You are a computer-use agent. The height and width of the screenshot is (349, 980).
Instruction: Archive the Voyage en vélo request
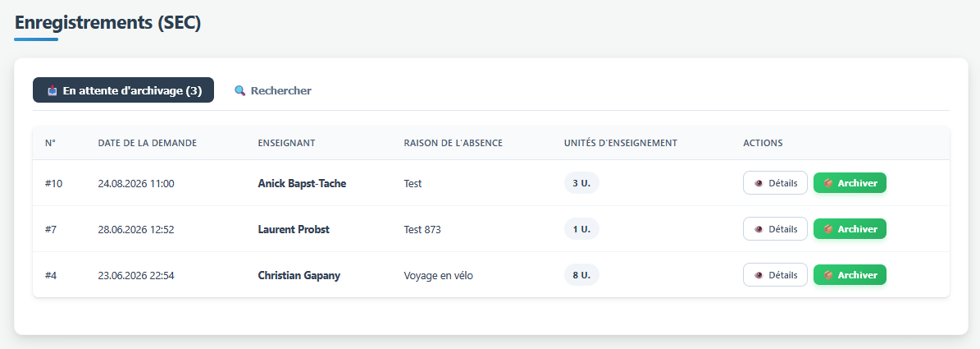(850, 275)
